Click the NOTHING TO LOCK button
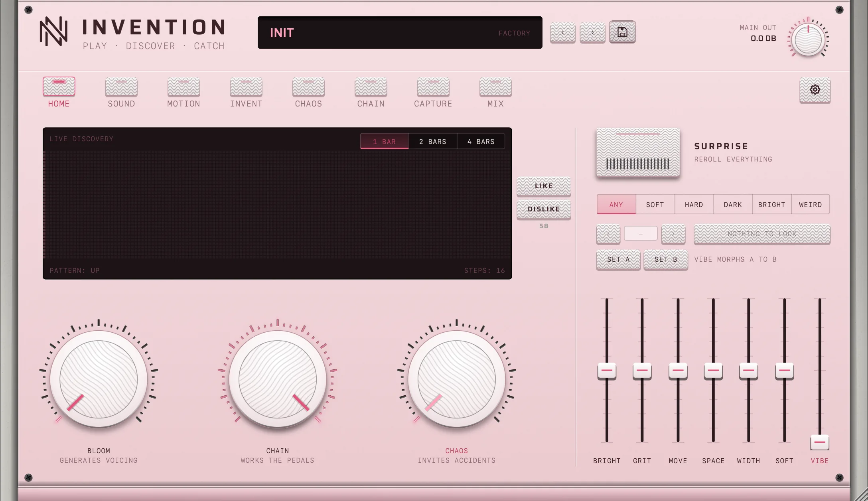The height and width of the screenshot is (501, 868). [x=762, y=234]
